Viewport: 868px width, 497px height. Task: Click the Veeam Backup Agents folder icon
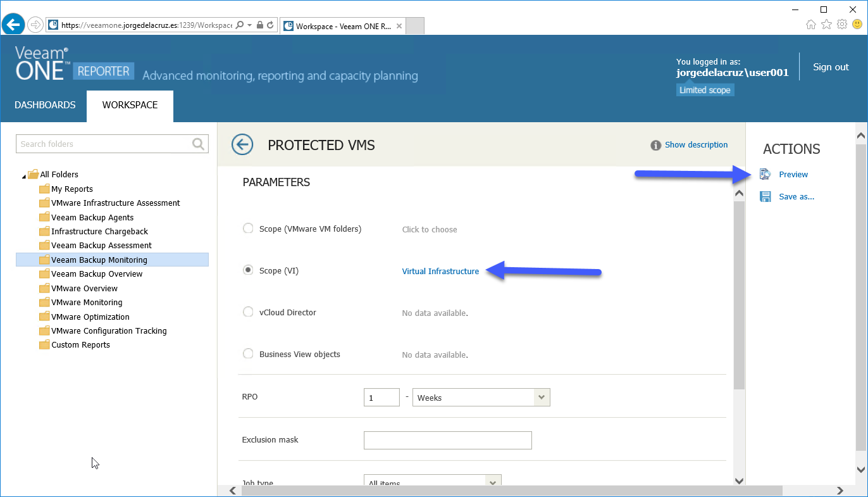pyautogui.click(x=44, y=217)
